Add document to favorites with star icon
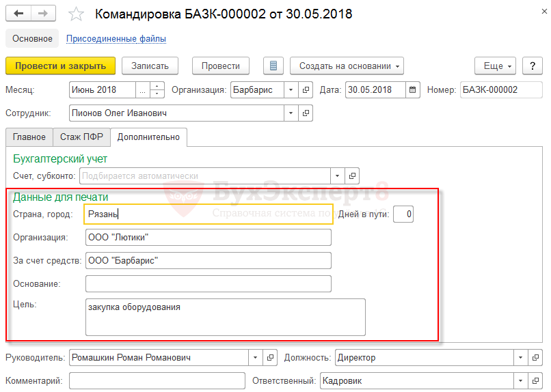The image size is (551, 392). (77, 14)
